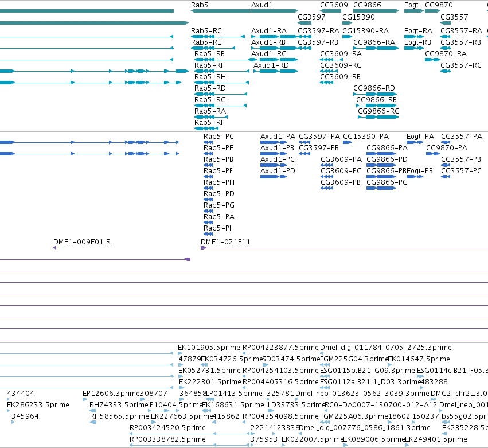Screen dimensions: 488x448
Task: Select the CG3609-PC protein label
Action: point(341,171)
